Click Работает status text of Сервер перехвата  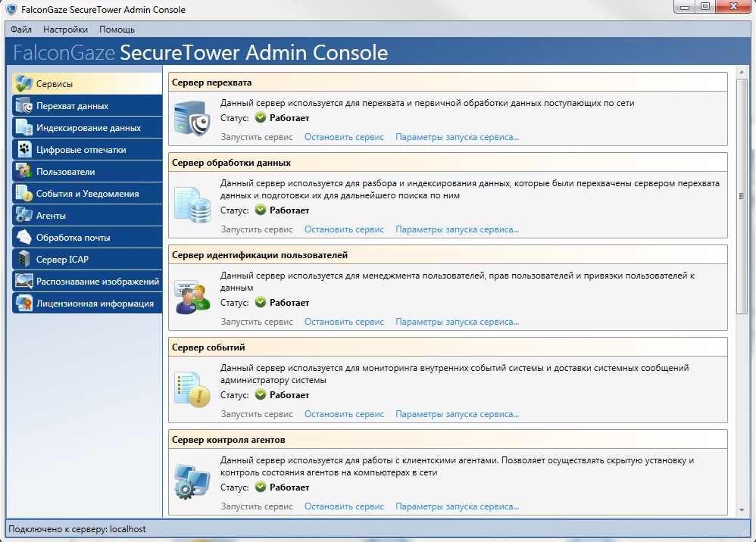[x=289, y=118]
